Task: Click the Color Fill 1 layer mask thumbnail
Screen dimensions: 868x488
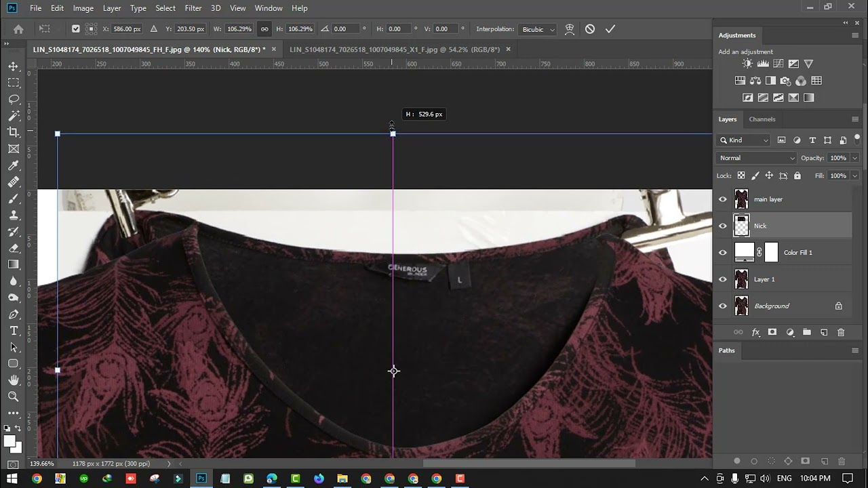Action: 772,252
